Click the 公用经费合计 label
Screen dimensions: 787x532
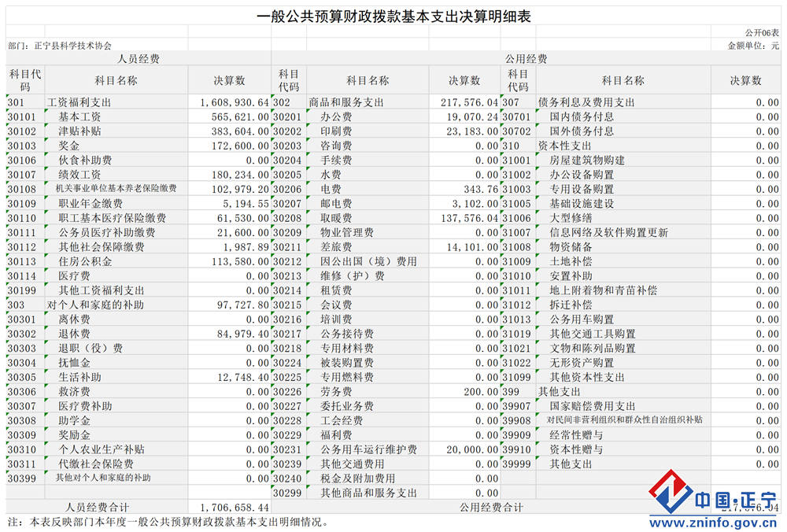(x=491, y=508)
